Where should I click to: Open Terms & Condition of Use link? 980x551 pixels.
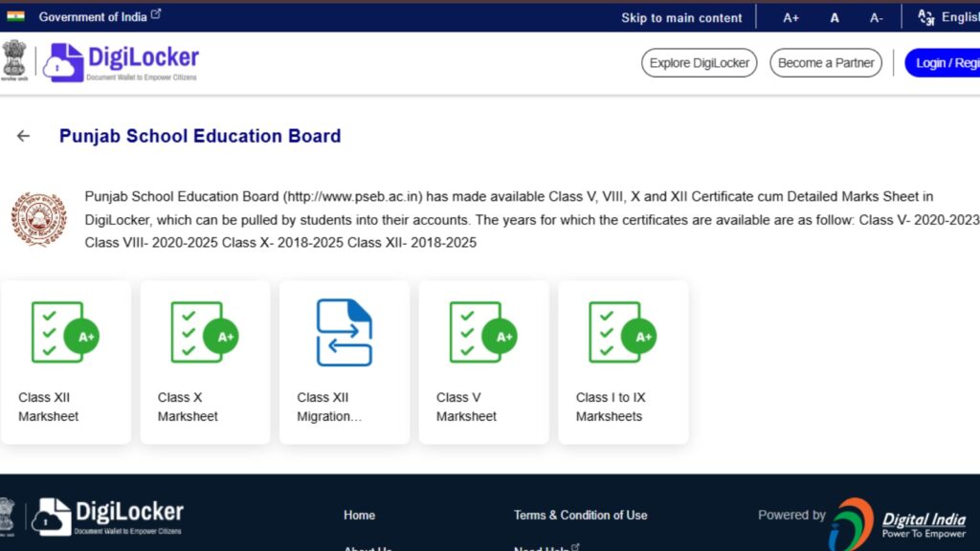point(581,516)
